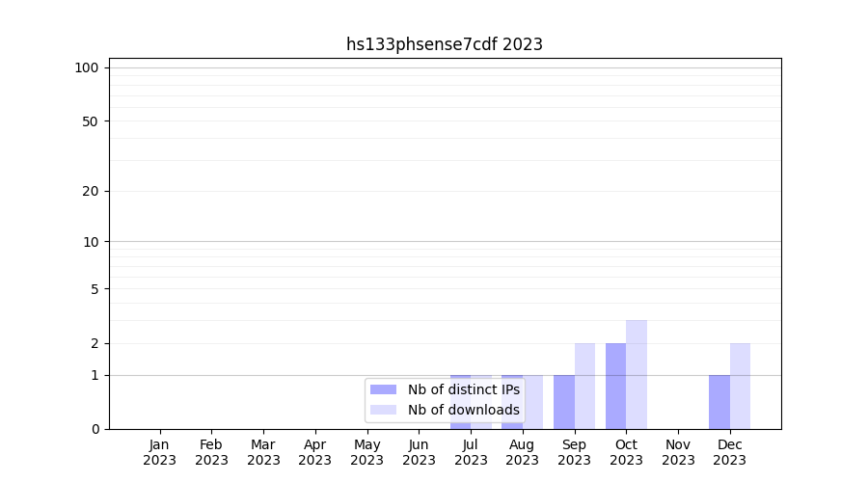Click the 'Nov 2023' x-axis label
The width and height of the screenshot is (868, 482).
678,452
